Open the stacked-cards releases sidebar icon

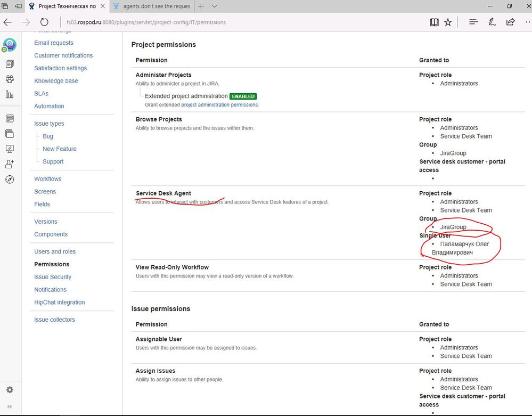click(10, 134)
